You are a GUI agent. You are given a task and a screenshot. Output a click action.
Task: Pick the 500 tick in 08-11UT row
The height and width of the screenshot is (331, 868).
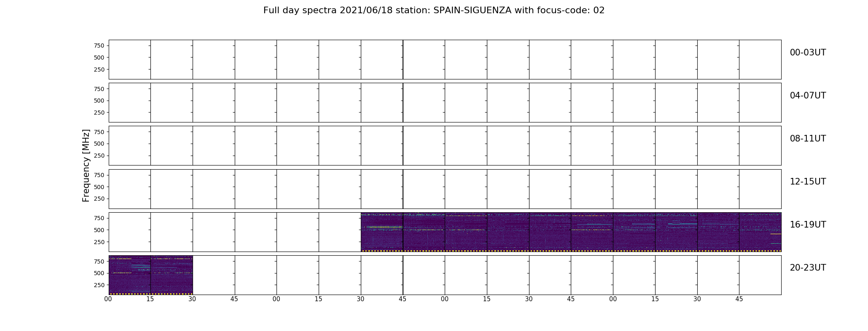pos(99,144)
